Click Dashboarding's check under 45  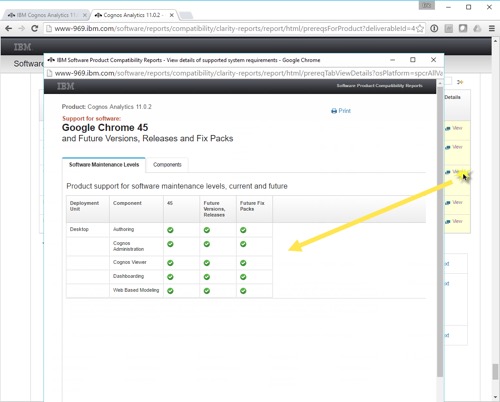(170, 277)
